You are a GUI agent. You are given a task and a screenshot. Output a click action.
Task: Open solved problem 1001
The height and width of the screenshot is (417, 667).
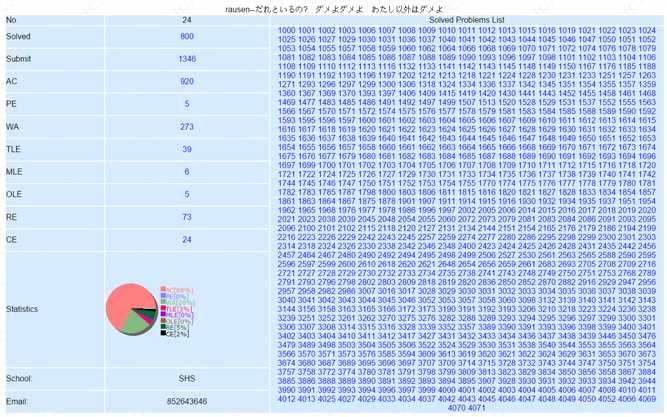(307, 30)
